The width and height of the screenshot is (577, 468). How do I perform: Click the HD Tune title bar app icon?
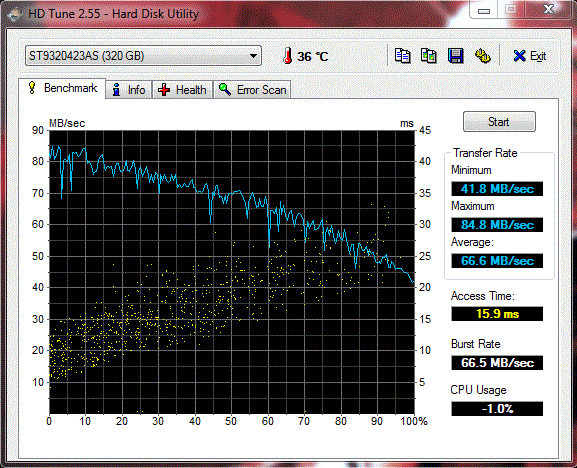tap(15, 14)
